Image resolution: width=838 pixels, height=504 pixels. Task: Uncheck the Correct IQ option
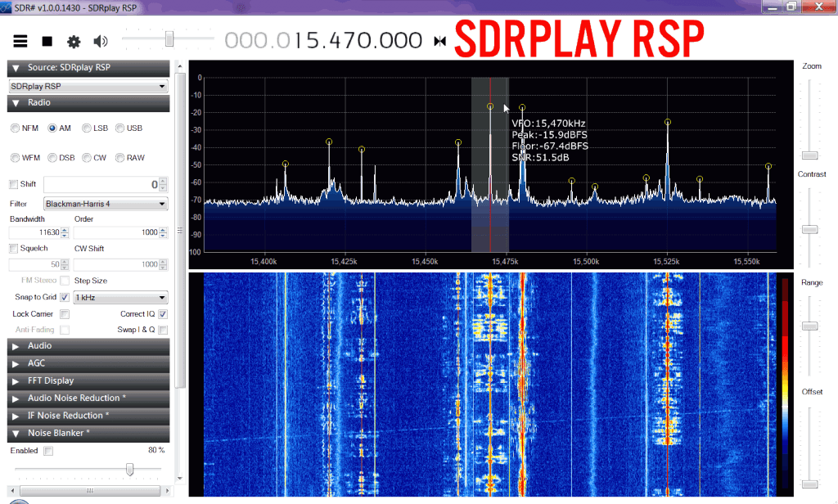click(x=163, y=314)
